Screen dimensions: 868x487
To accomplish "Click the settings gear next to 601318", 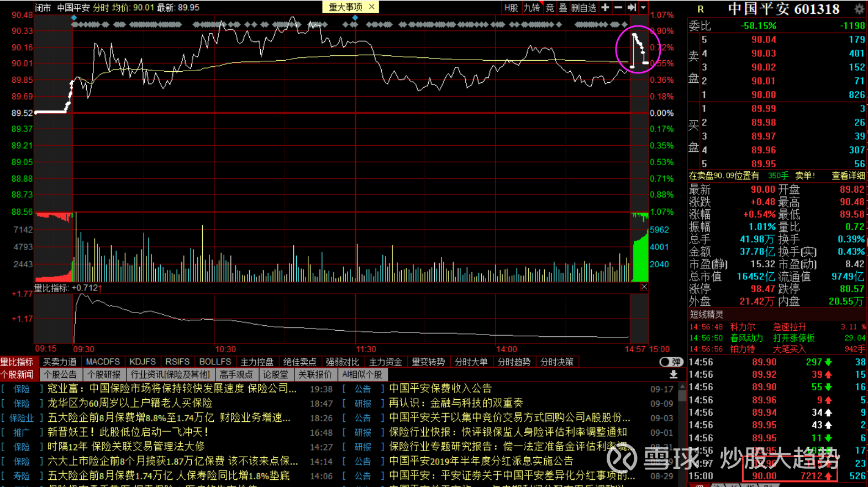I will pyautogui.click(x=859, y=9).
